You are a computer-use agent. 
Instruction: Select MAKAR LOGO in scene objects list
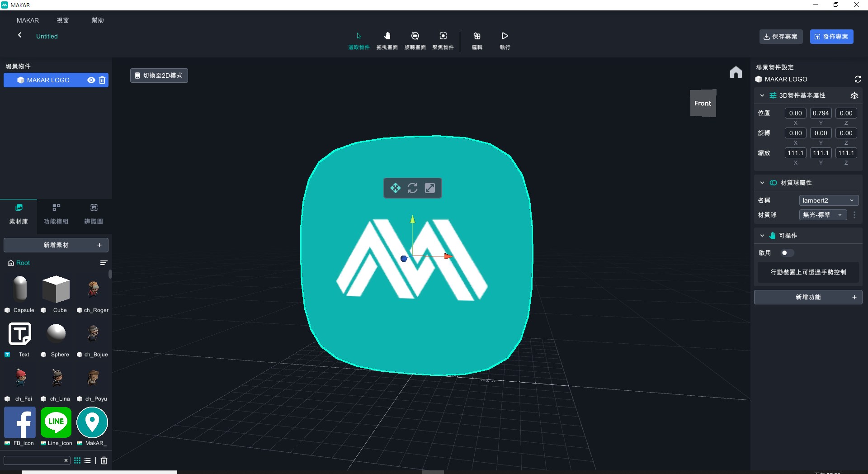[x=56, y=80]
